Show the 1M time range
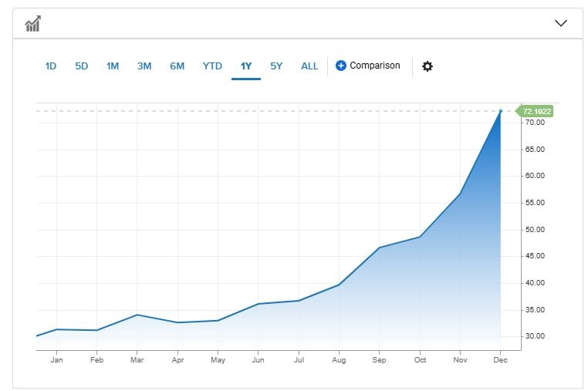This screenshot has width=588, height=391. tap(113, 66)
